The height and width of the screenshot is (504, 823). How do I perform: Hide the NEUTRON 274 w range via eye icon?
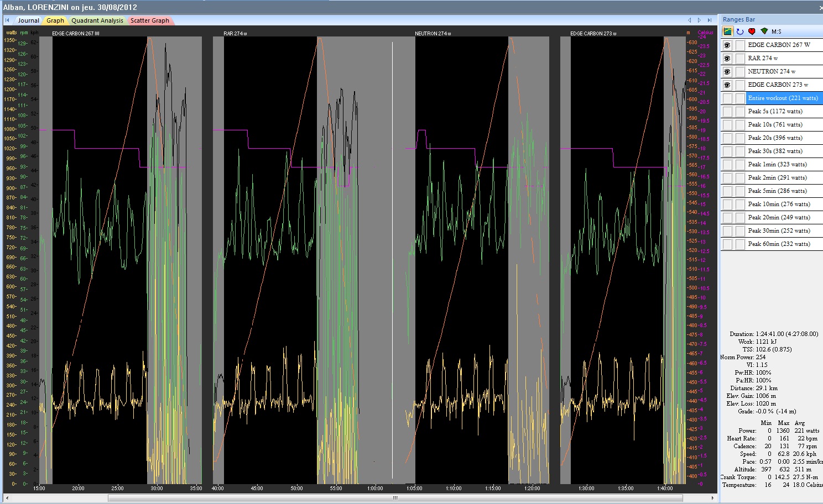click(727, 71)
